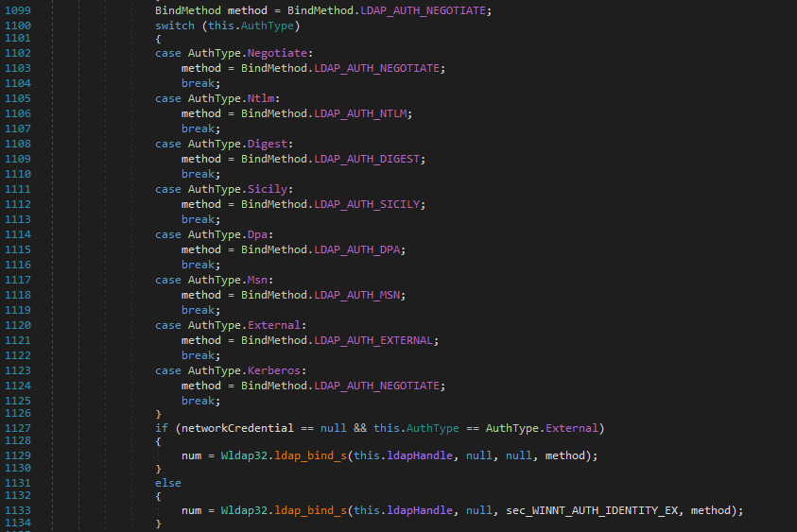Screen dimensions: 797x532
Task: Select 'Negotiate' in case AuthType.Negotiate
Action: click(277, 53)
